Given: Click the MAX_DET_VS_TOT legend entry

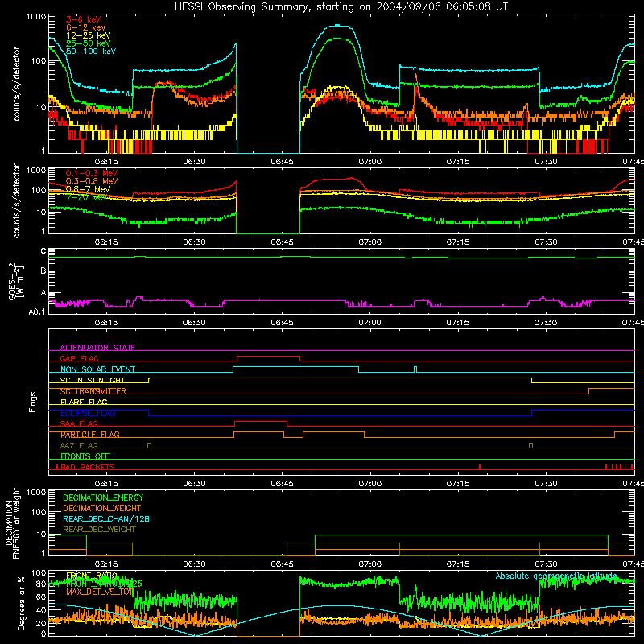Looking at the screenshot, I should pyautogui.click(x=99, y=592).
